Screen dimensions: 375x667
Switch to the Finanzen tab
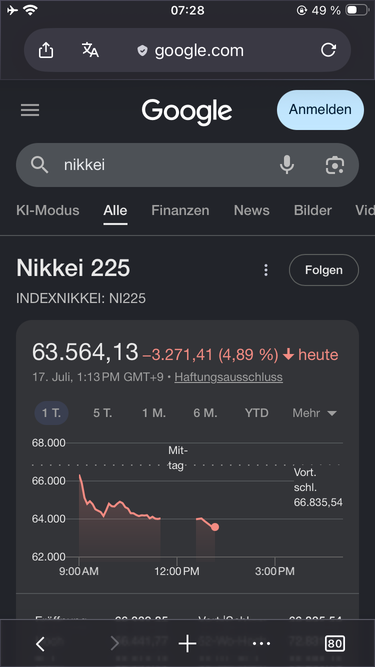point(180,211)
